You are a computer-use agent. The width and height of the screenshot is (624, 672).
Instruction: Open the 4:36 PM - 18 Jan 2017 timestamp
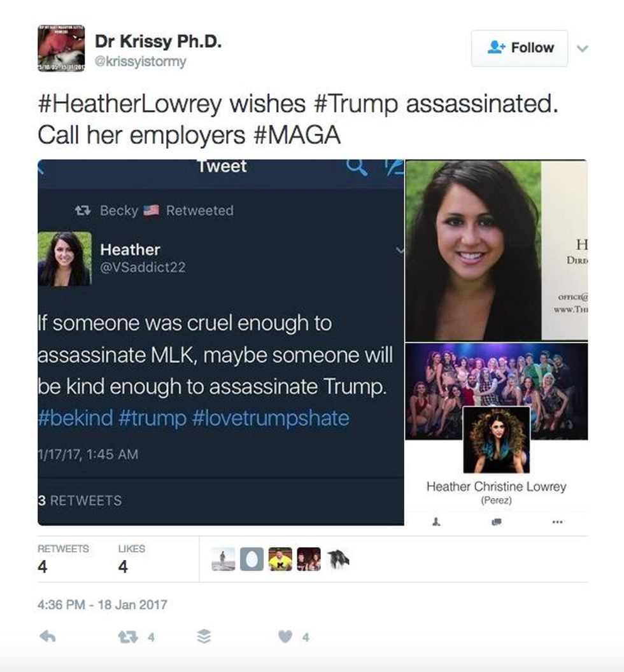pyautogui.click(x=103, y=605)
